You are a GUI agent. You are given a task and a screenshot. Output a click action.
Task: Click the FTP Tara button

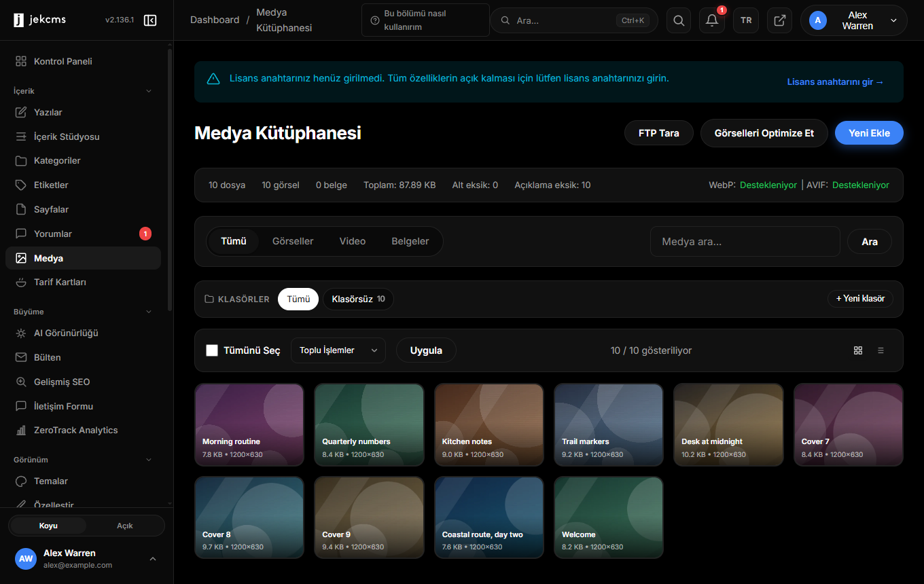coord(659,133)
